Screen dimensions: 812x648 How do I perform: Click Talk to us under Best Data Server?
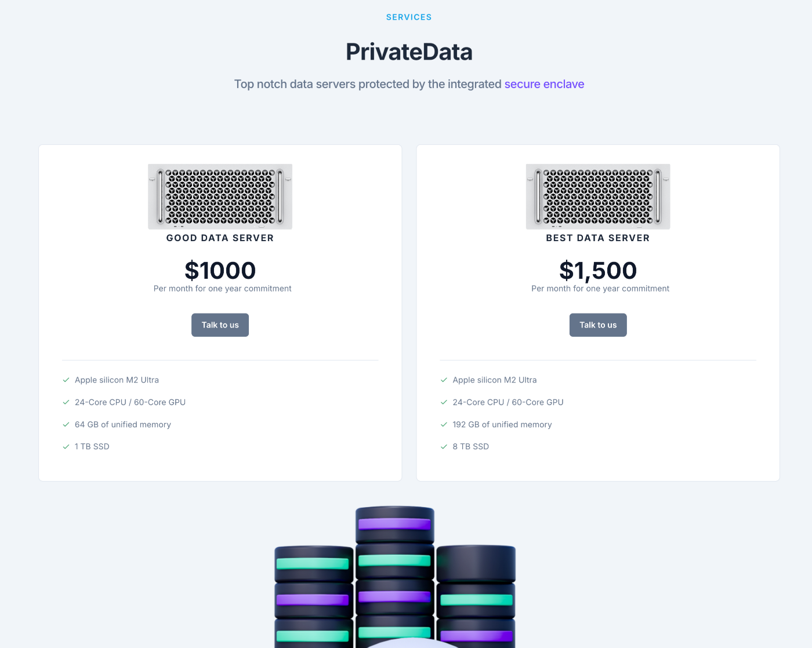point(598,325)
